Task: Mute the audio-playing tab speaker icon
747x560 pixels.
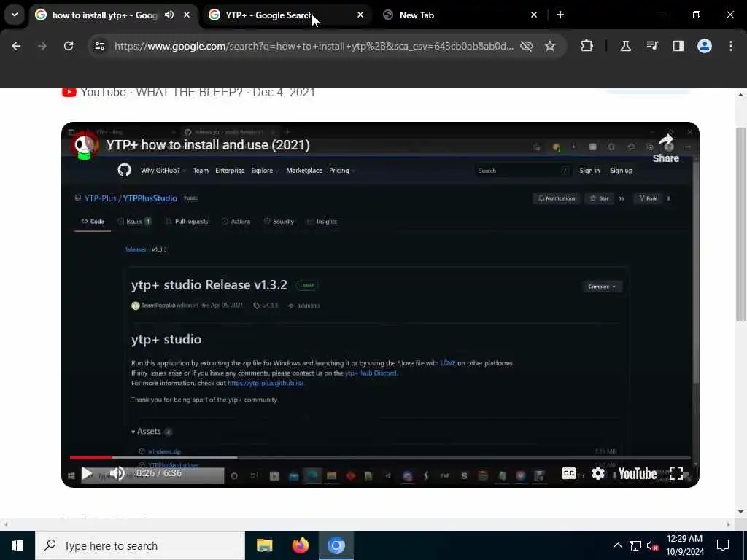Action: (x=169, y=15)
